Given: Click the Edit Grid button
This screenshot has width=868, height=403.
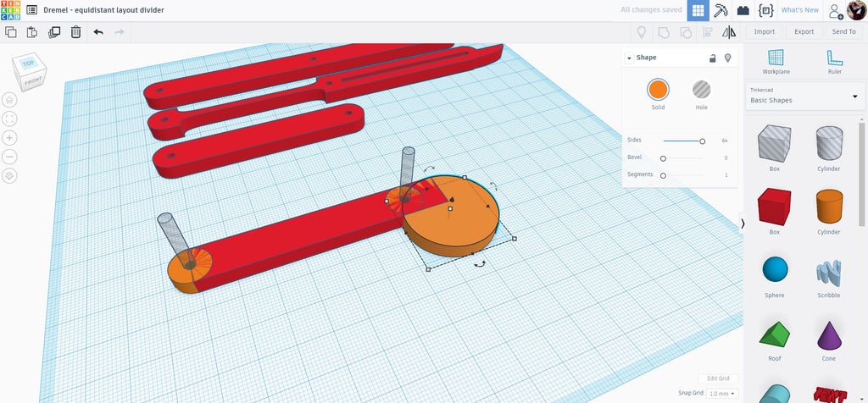Looking at the screenshot, I should [718, 378].
